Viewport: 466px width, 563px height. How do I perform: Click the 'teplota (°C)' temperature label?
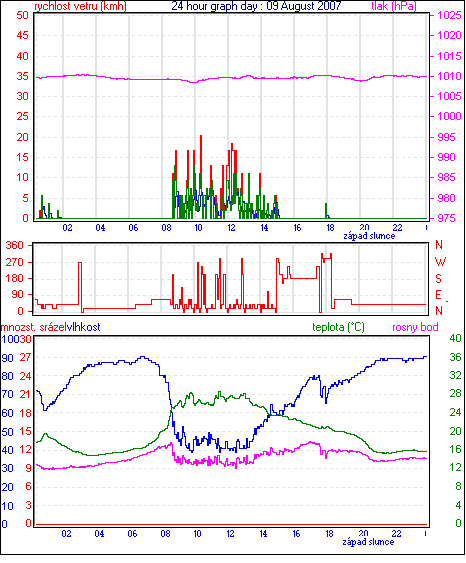coord(338,327)
